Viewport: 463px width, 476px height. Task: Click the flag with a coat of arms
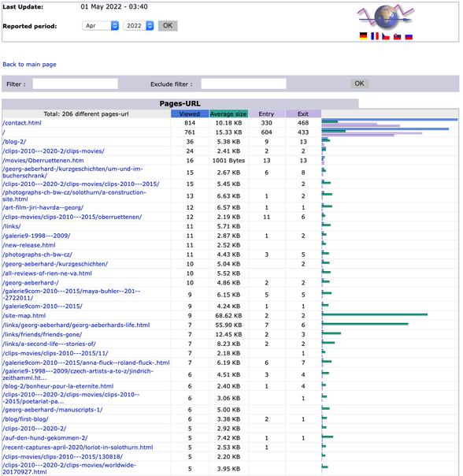pos(397,36)
